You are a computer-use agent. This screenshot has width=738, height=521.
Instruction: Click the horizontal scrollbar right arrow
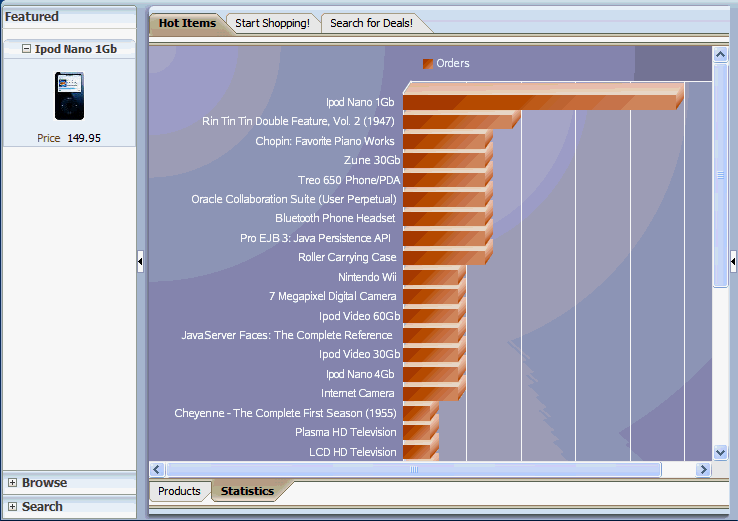[x=703, y=469]
